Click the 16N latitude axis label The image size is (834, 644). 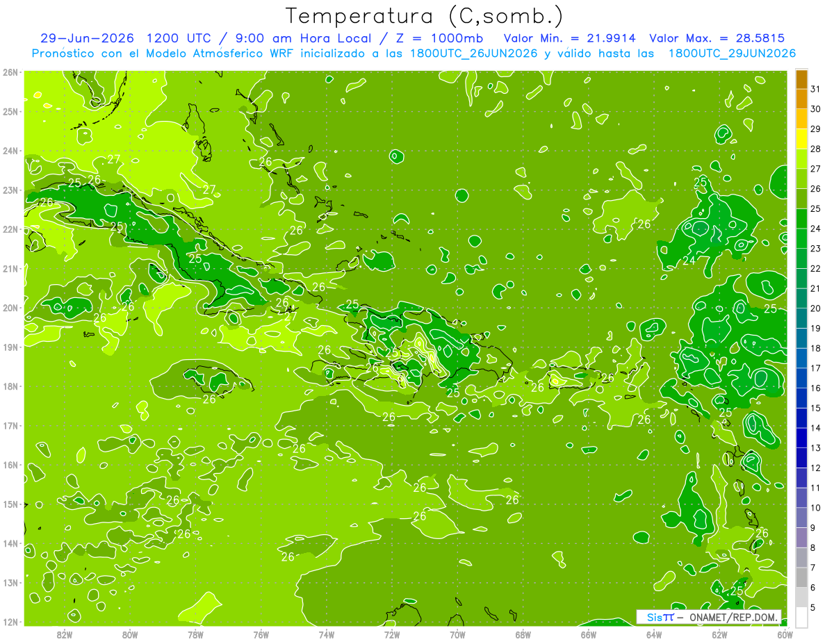click(10, 465)
